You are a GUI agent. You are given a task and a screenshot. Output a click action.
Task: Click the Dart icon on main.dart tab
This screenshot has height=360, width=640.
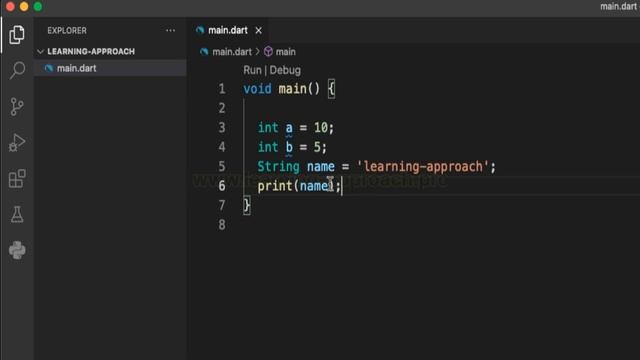tap(200, 30)
